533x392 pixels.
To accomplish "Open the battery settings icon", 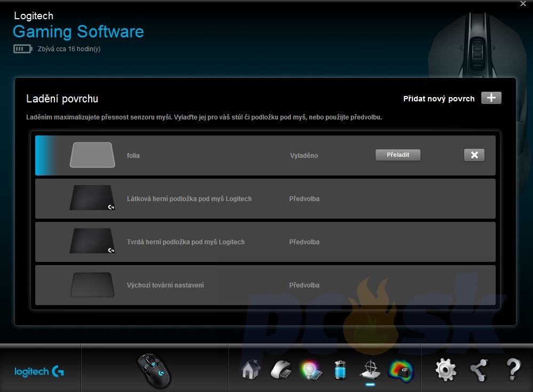I will [340, 370].
